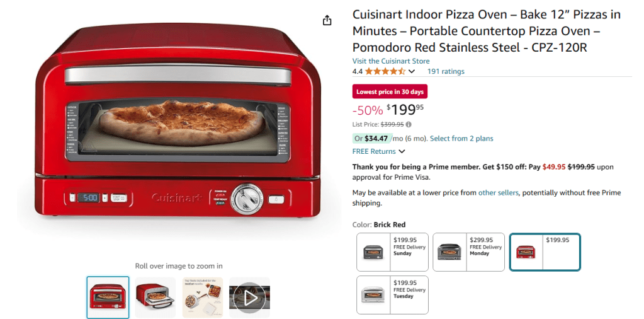This screenshot has width=644, height=319.
Task: Click the star rating icons
Action: click(x=385, y=72)
